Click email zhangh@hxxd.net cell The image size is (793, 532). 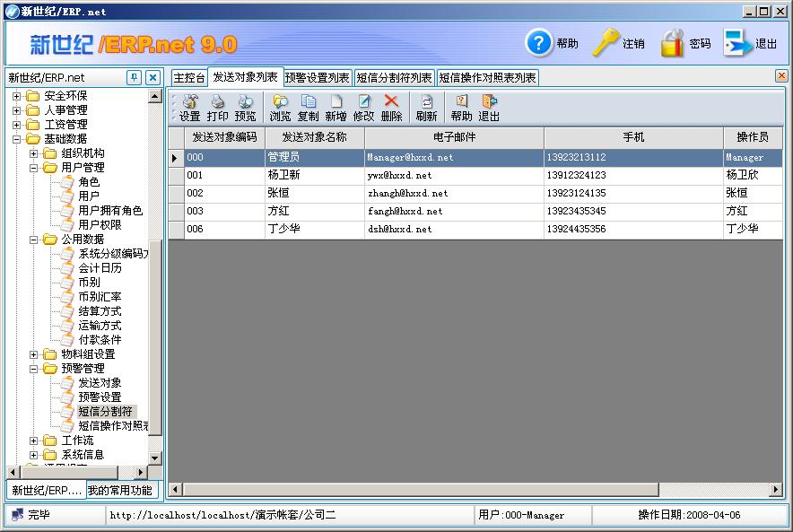pos(454,193)
